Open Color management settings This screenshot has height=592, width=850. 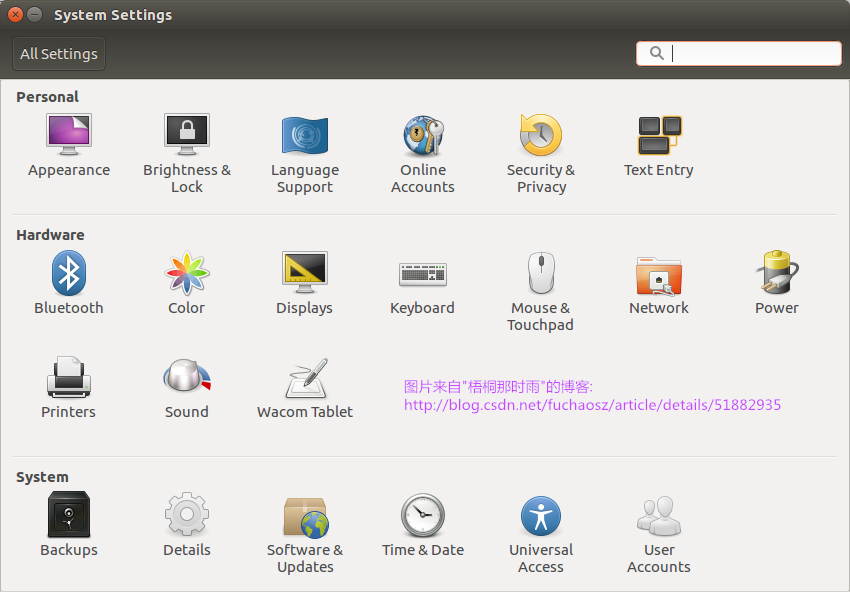pos(186,282)
